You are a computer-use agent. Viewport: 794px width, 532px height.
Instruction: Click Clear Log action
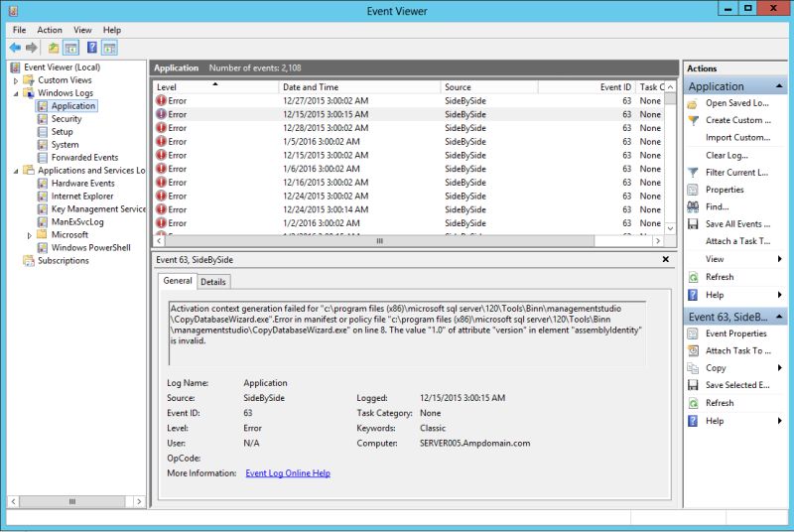pos(727,155)
